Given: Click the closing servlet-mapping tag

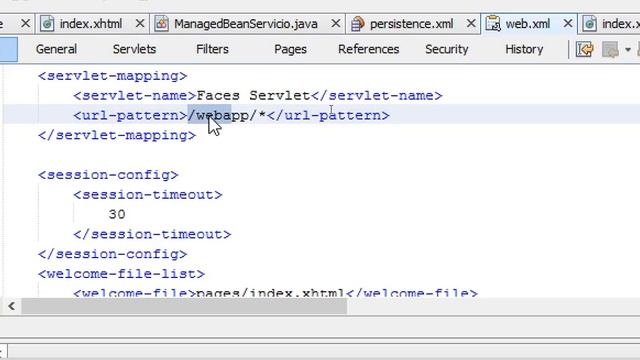Looking at the screenshot, I should tap(117, 136).
